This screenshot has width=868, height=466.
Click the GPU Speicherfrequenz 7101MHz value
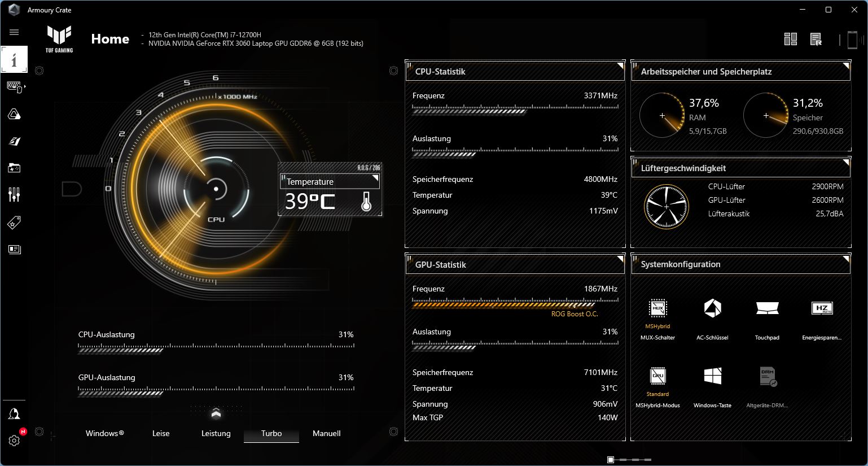(600, 372)
